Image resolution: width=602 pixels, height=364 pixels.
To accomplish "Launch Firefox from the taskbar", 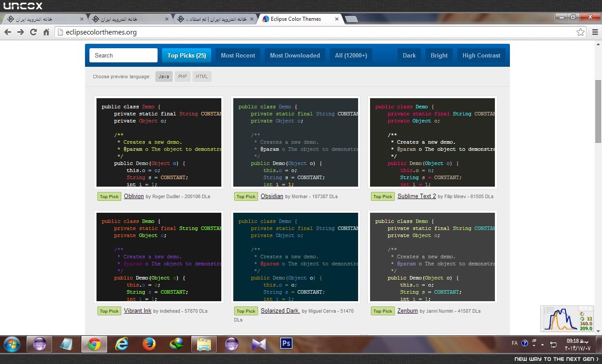I will coord(149,344).
